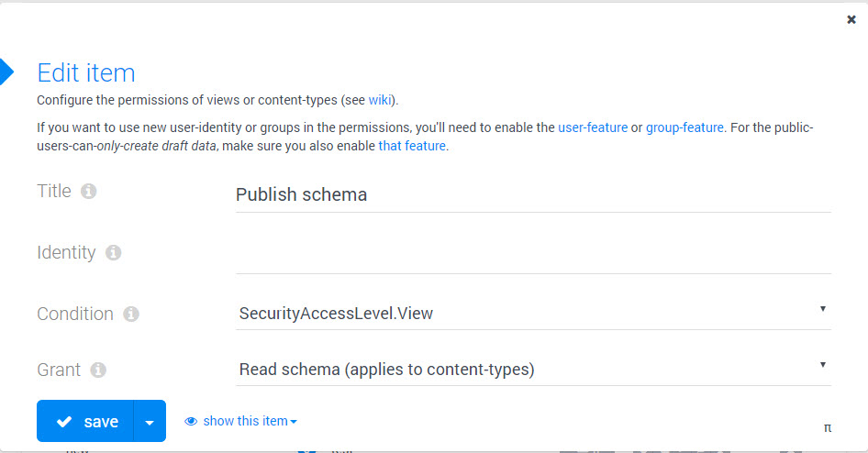This screenshot has height=453, width=868.
Task: Open the that feature link
Action: tap(412, 146)
